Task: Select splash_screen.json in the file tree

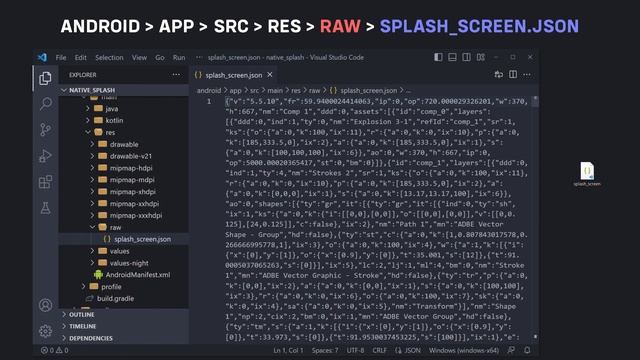Action: coord(124,239)
